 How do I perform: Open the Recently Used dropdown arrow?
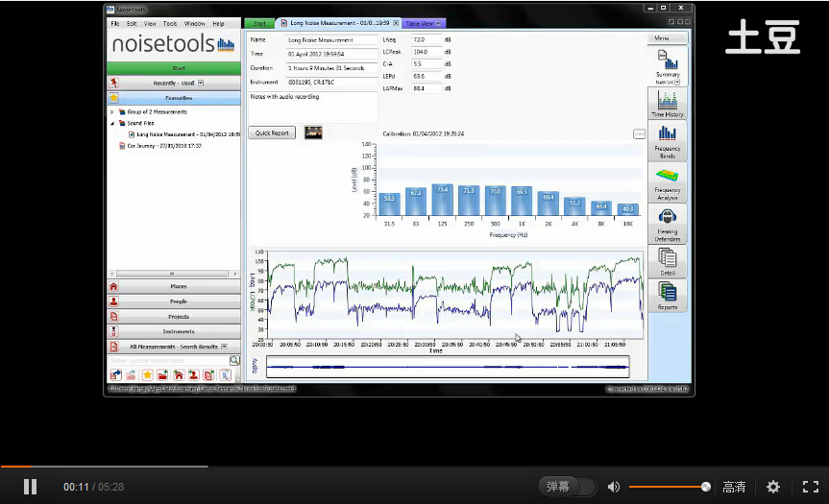pyautogui.click(x=201, y=83)
